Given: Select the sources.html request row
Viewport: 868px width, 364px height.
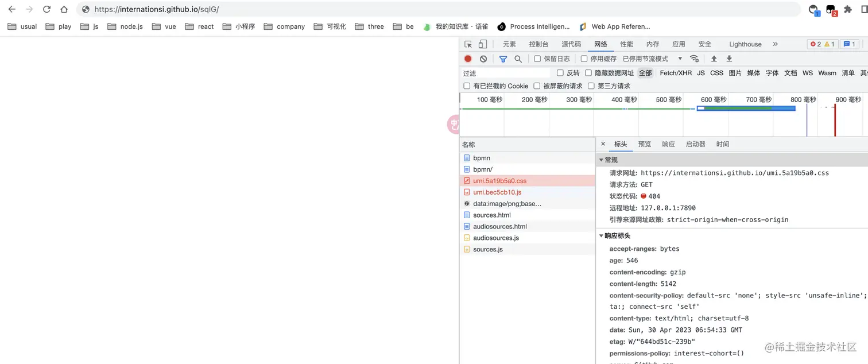Looking at the screenshot, I should [528, 215].
